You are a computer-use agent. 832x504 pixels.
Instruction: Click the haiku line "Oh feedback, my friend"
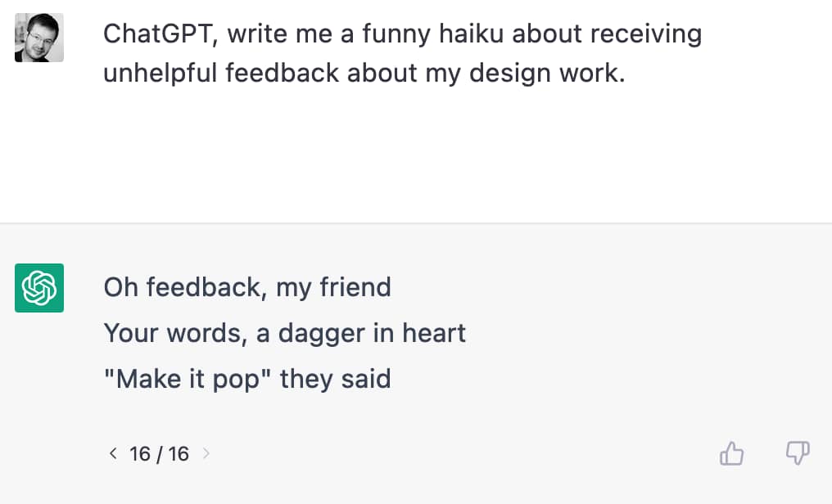[247, 288]
